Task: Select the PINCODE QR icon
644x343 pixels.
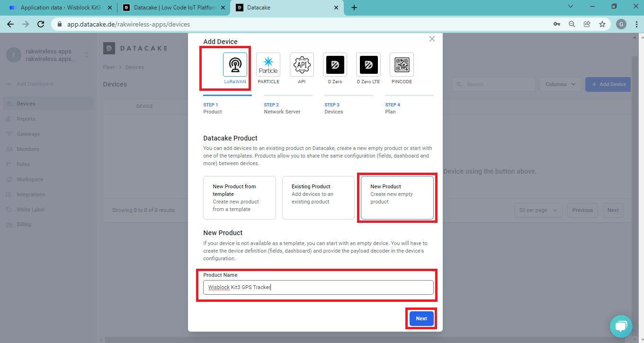Action: pos(402,65)
